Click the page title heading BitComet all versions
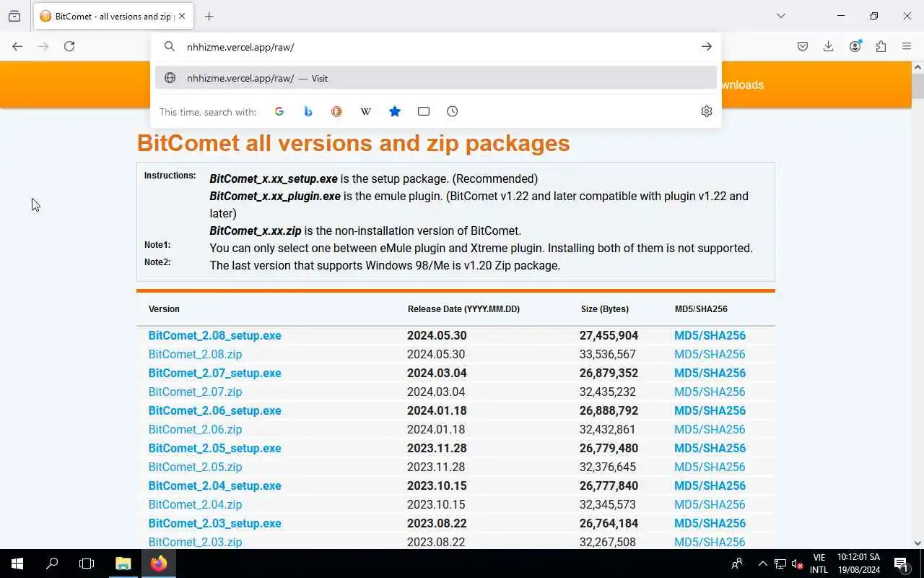The image size is (924, 578). point(353,143)
